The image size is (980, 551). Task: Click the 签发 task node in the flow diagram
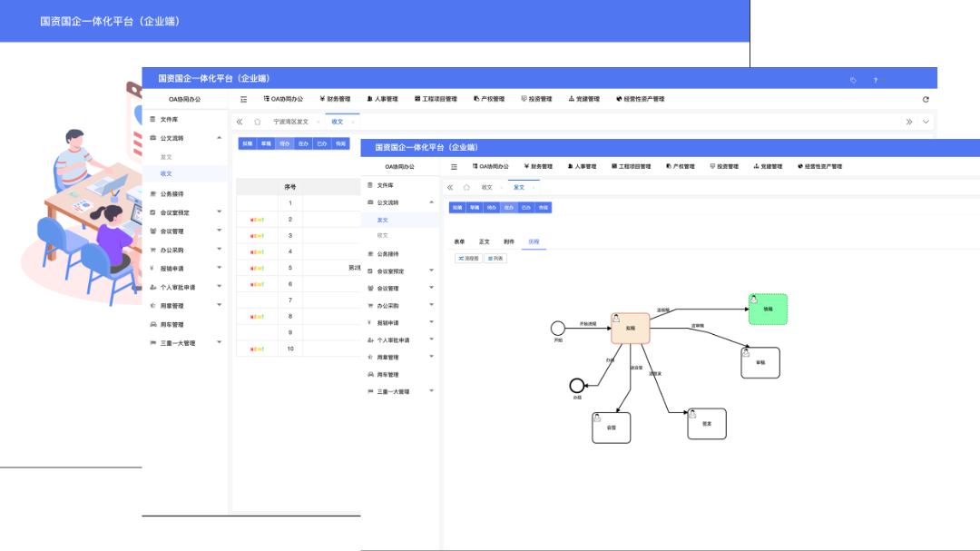pos(707,424)
